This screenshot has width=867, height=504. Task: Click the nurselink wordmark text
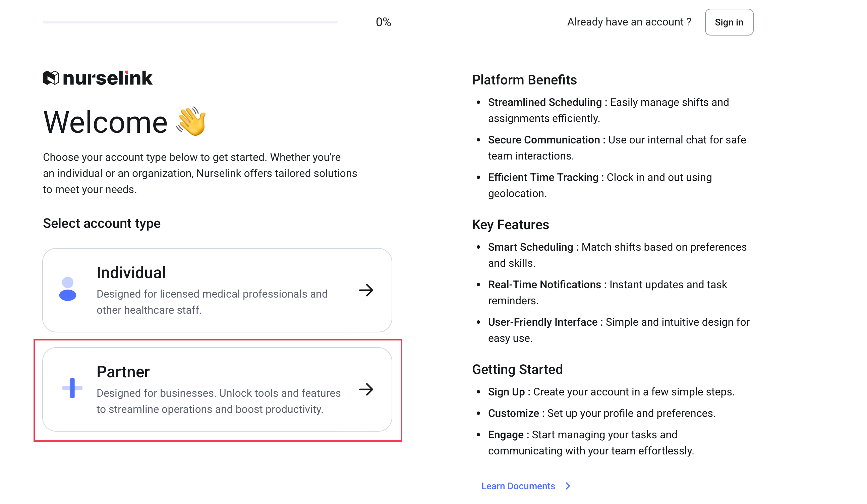tap(108, 78)
